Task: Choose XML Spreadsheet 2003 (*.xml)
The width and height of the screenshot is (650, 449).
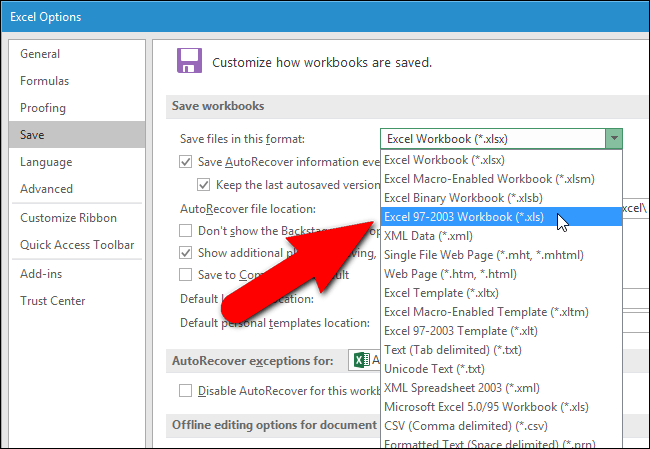Action: (x=501, y=388)
